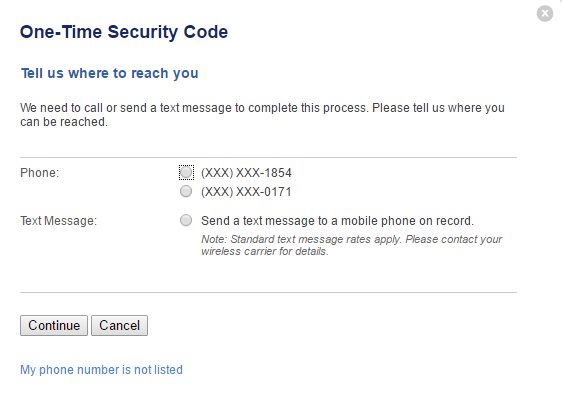
Task: Click the Continue button
Action: (x=54, y=326)
